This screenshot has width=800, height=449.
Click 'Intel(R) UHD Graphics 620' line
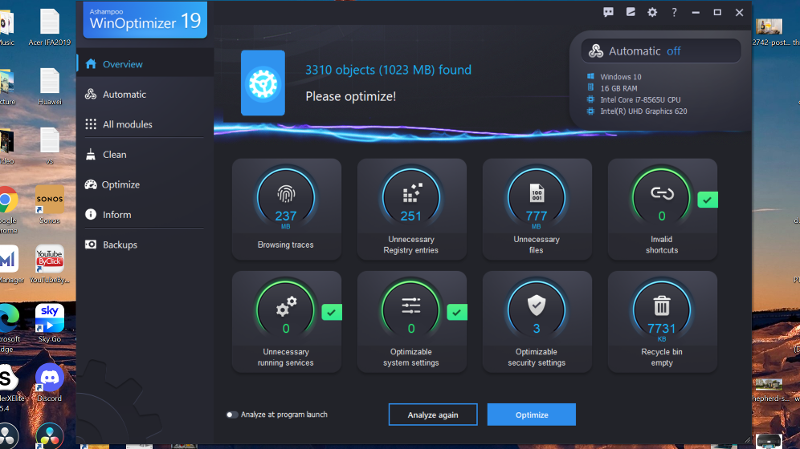click(x=643, y=111)
